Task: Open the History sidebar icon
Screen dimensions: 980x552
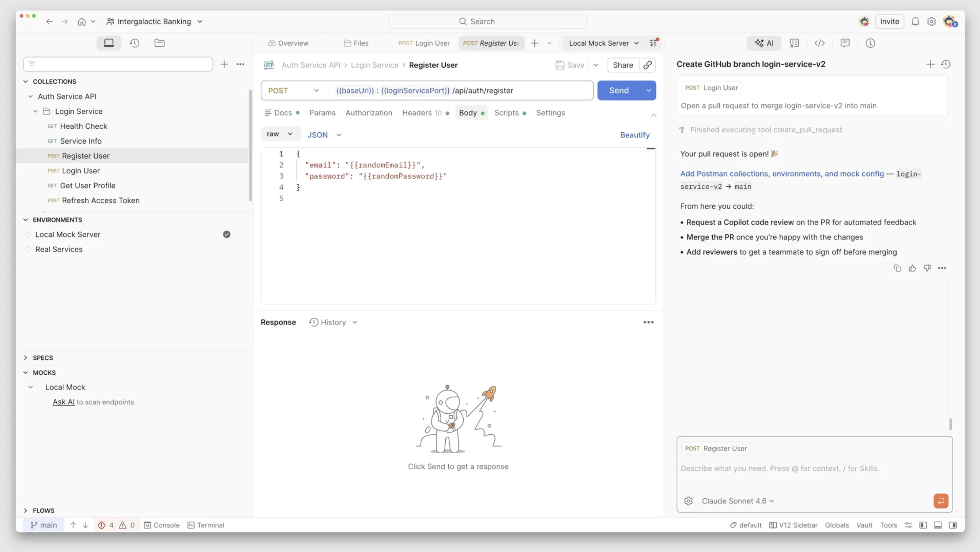Action: [x=134, y=43]
